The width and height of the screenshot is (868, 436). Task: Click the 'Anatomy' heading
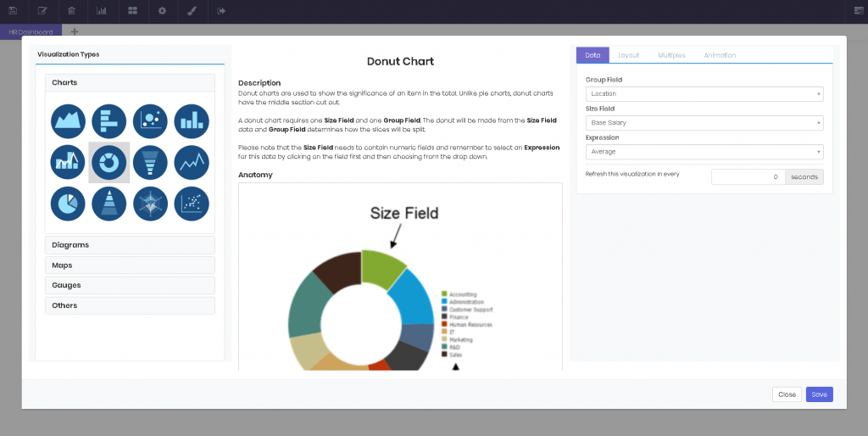pyautogui.click(x=255, y=175)
